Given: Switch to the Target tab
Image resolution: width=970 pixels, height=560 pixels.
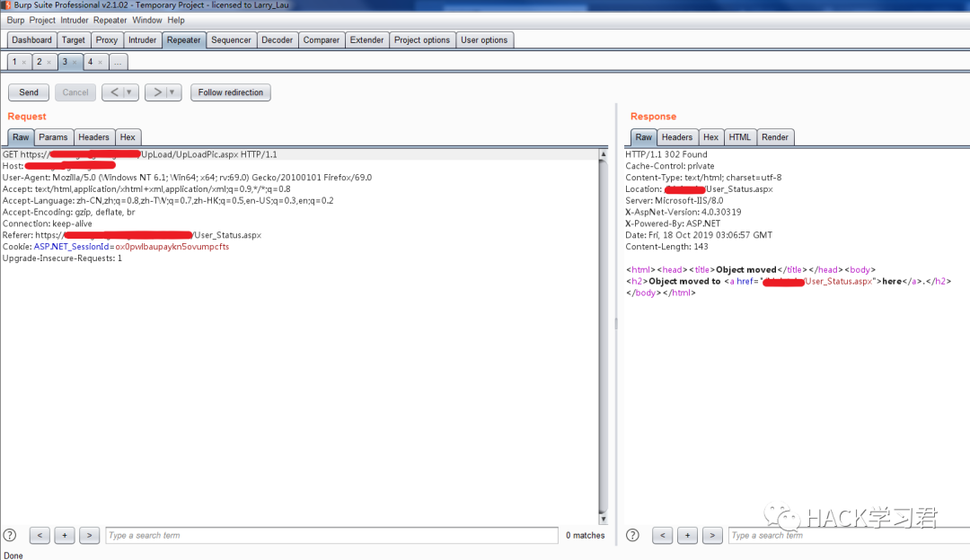Looking at the screenshot, I should [73, 40].
